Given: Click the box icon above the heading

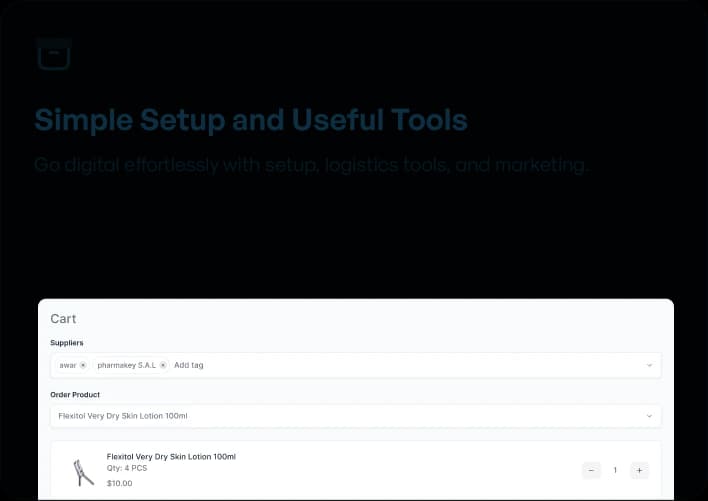Looking at the screenshot, I should coord(53,54).
